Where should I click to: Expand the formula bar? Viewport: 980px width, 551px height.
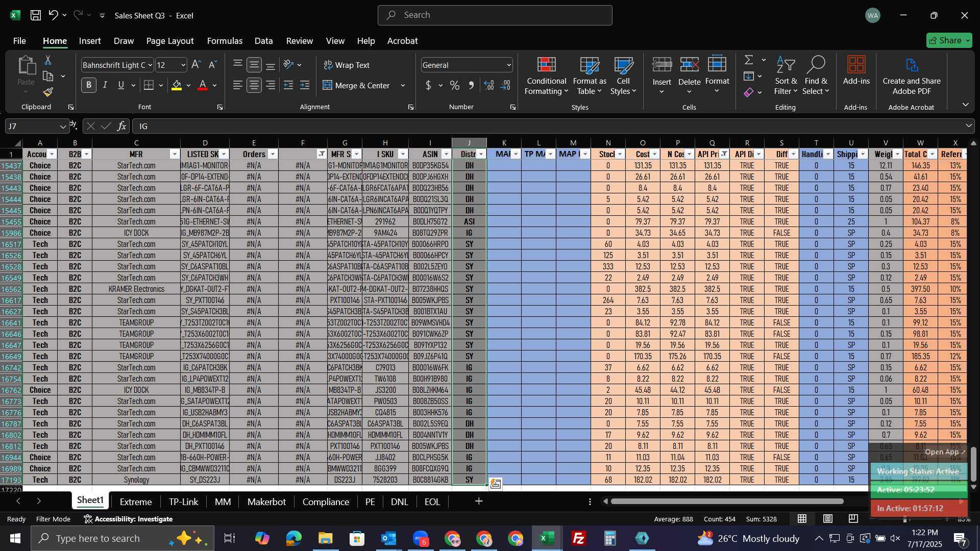pyautogui.click(x=968, y=126)
